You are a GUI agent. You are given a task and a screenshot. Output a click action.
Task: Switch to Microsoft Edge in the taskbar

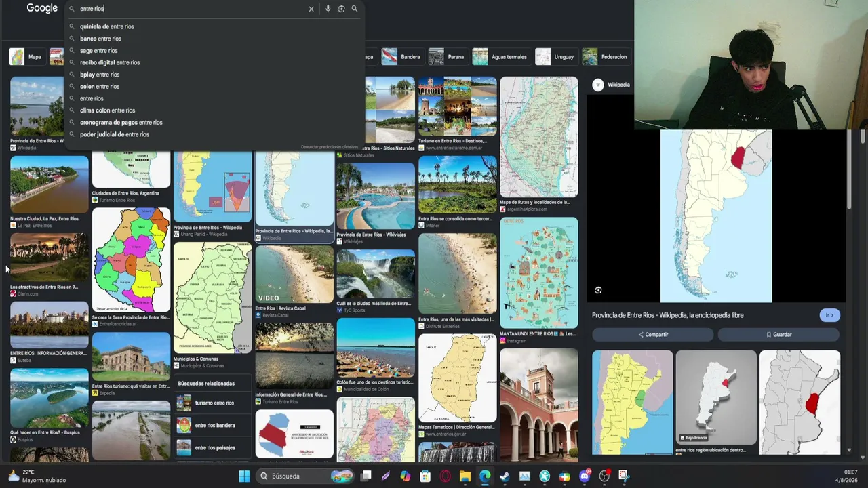485,476
